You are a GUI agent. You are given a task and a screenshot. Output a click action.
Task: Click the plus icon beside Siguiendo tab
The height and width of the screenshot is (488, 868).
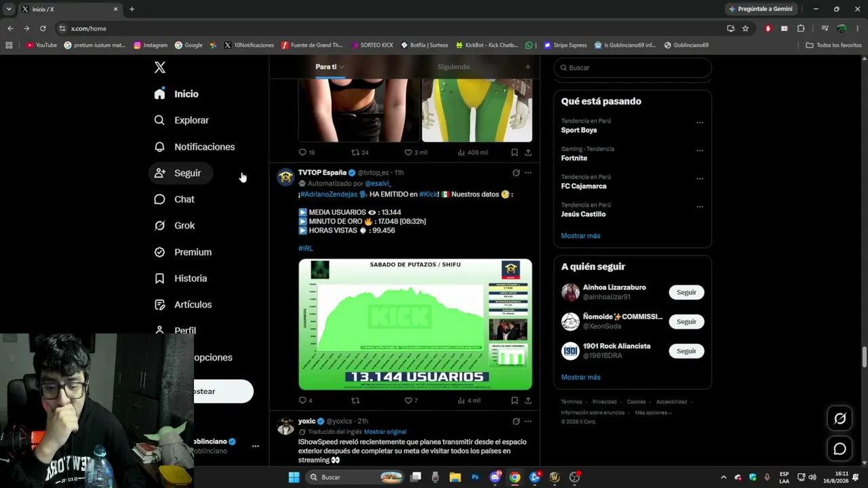tap(528, 66)
